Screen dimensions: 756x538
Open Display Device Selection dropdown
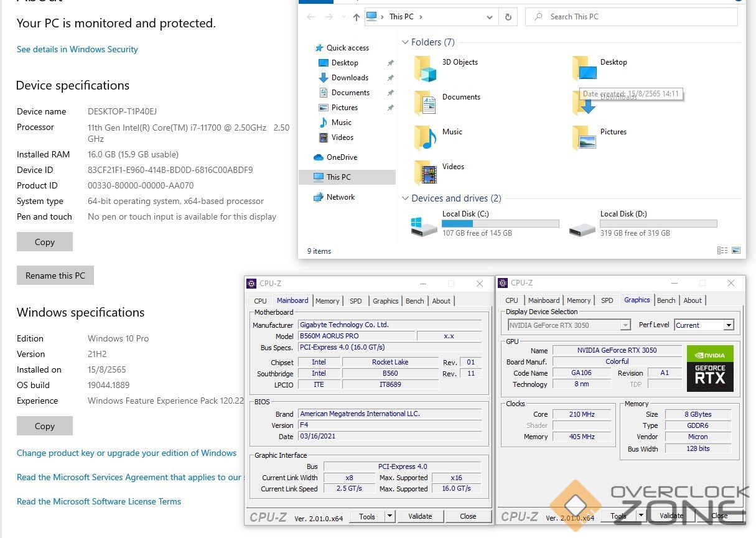click(625, 325)
